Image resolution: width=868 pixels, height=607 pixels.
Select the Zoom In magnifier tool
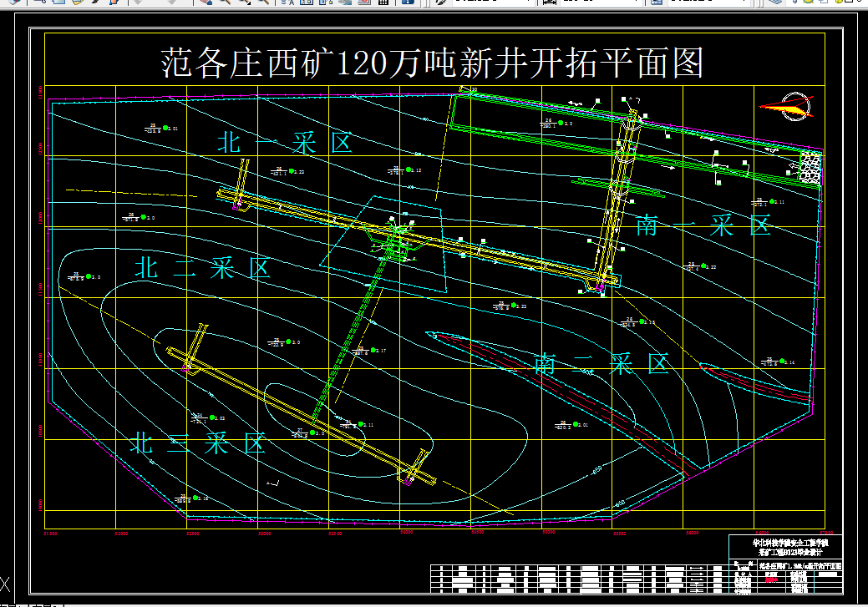tap(226, 4)
